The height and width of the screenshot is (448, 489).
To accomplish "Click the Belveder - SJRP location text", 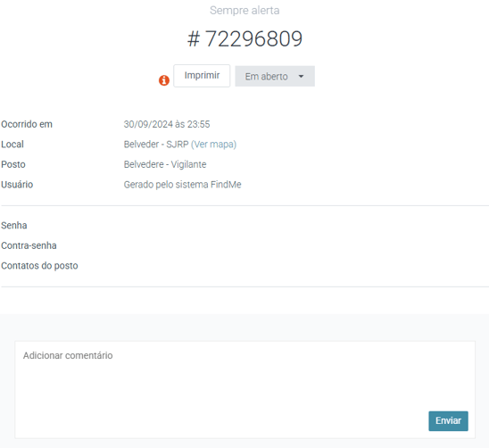I will click(x=156, y=145).
